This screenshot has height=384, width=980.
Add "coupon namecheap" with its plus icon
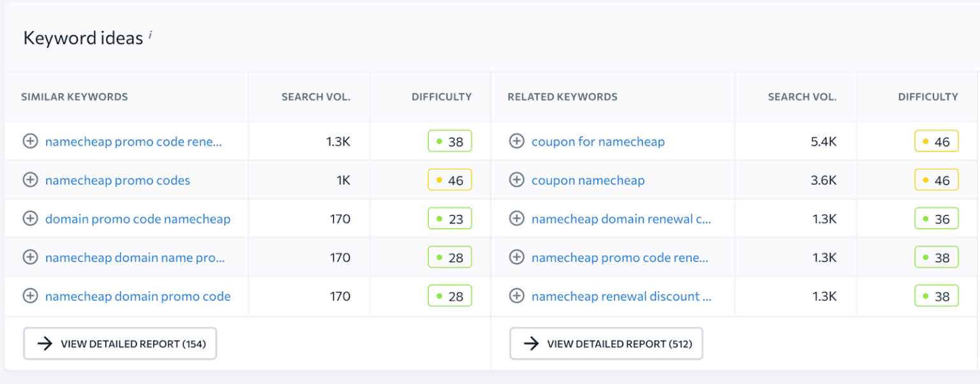[516, 181]
